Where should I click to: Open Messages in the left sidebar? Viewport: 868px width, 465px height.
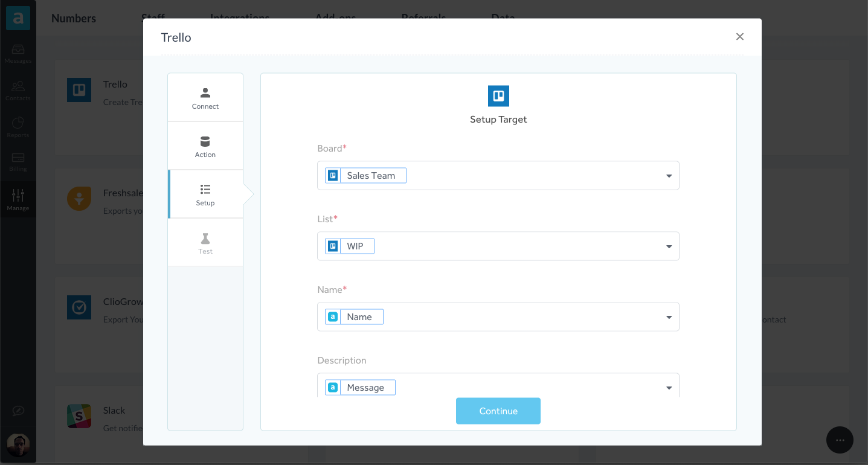point(18,54)
